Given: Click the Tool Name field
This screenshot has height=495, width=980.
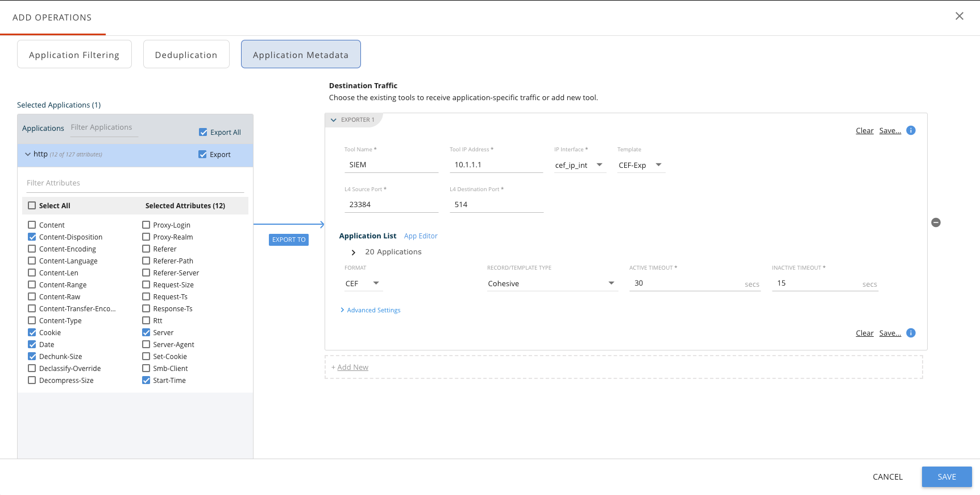Looking at the screenshot, I should [x=391, y=165].
